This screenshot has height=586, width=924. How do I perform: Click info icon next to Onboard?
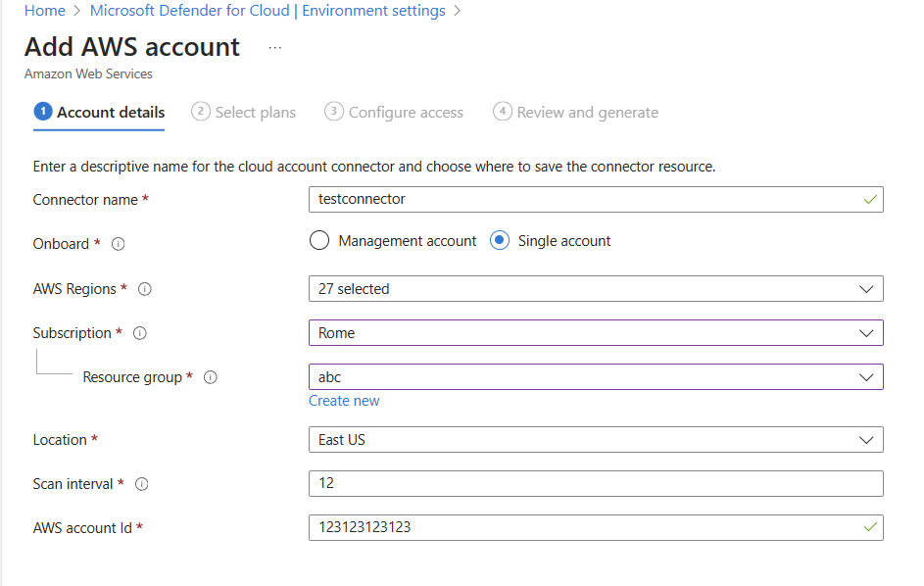[x=119, y=244]
